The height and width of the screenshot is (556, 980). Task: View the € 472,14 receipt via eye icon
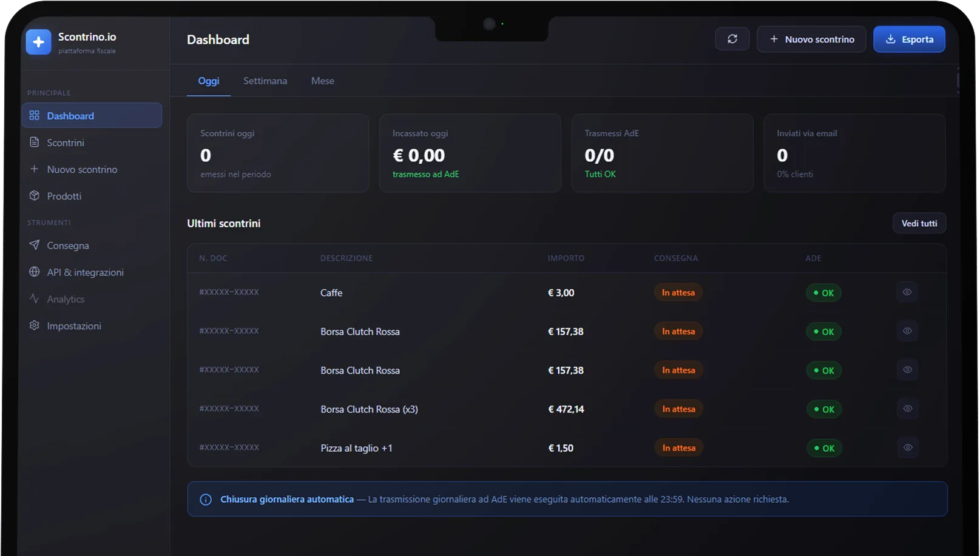pyautogui.click(x=907, y=409)
